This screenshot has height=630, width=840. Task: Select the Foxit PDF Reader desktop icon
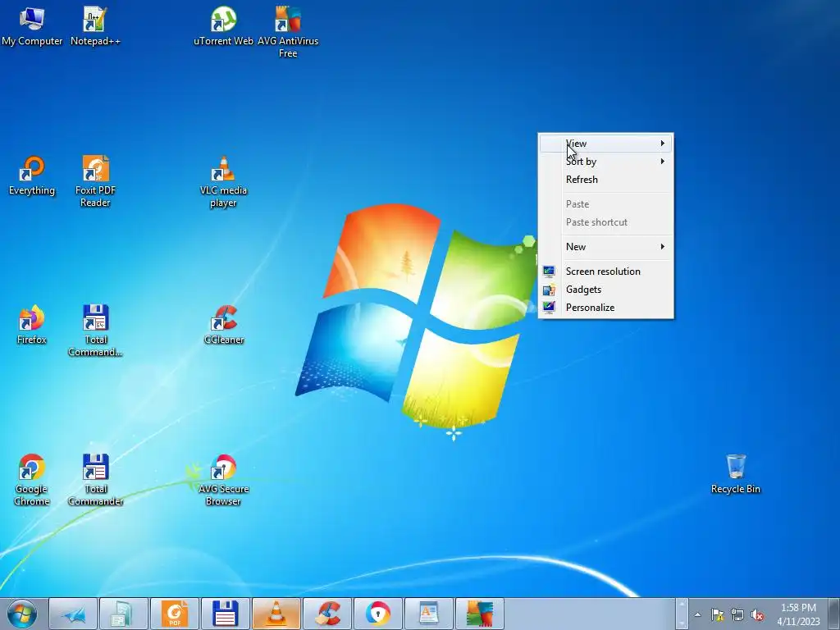tap(95, 181)
